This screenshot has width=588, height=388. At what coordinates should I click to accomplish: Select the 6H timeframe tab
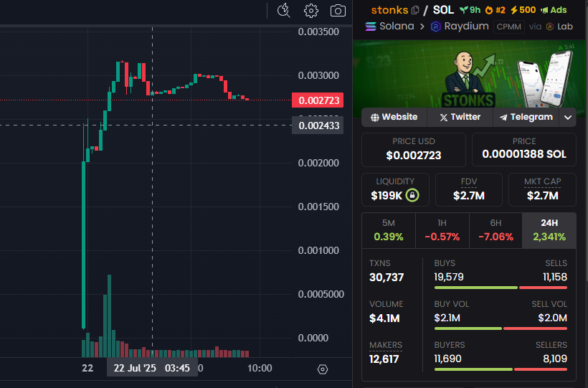tap(495, 230)
